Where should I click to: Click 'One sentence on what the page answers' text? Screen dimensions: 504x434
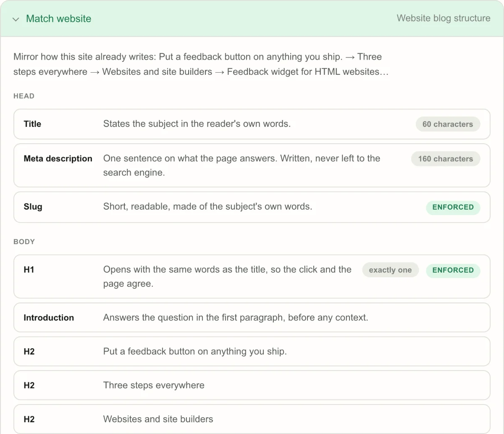[241, 165]
